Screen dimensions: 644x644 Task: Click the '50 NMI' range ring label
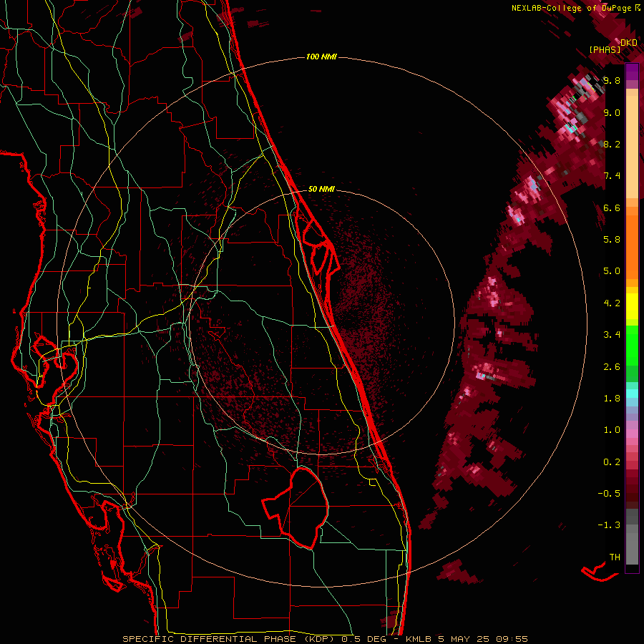pyautogui.click(x=321, y=189)
